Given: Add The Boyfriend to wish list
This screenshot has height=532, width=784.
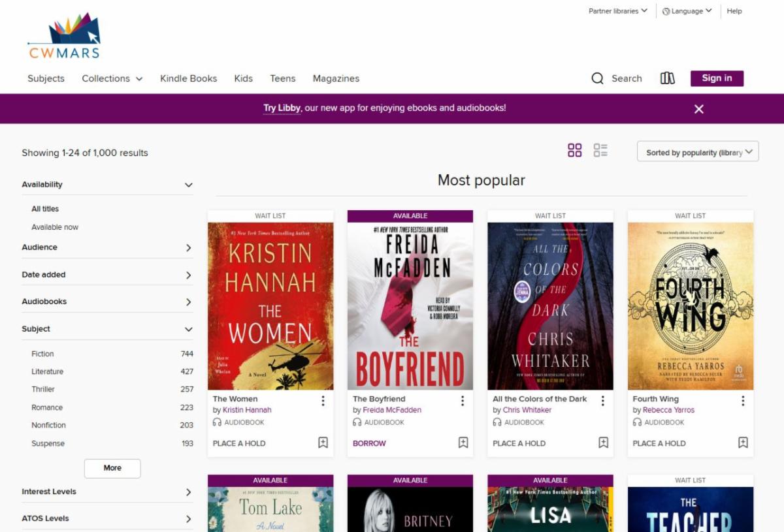Looking at the screenshot, I should click(463, 443).
